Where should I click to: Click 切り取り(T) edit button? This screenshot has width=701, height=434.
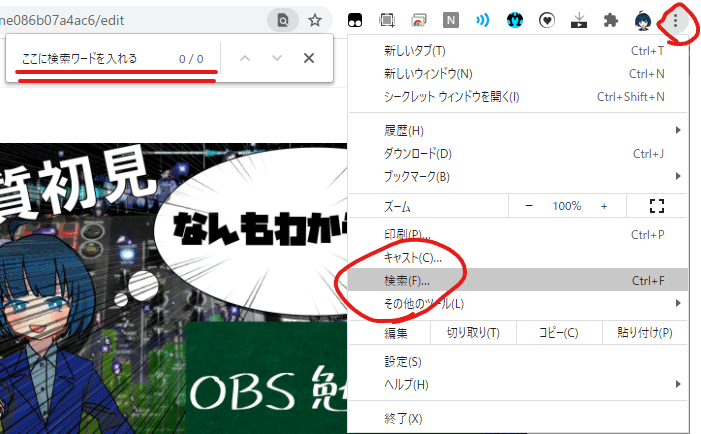pos(473,333)
